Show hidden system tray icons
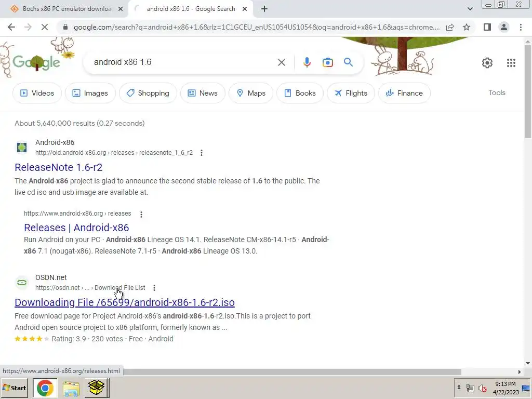The height and width of the screenshot is (399, 532). (459, 388)
